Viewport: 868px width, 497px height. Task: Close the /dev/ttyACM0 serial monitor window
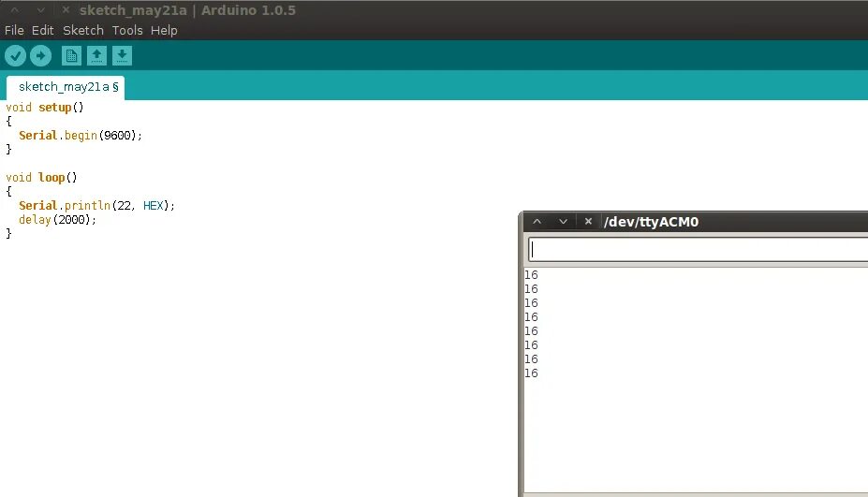click(x=588, y=222)
